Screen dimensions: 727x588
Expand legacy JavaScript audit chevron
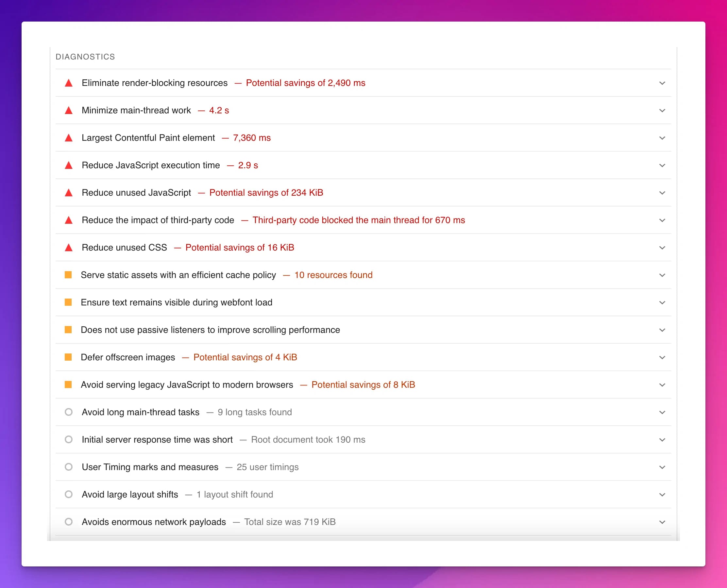tap(662, 385)
